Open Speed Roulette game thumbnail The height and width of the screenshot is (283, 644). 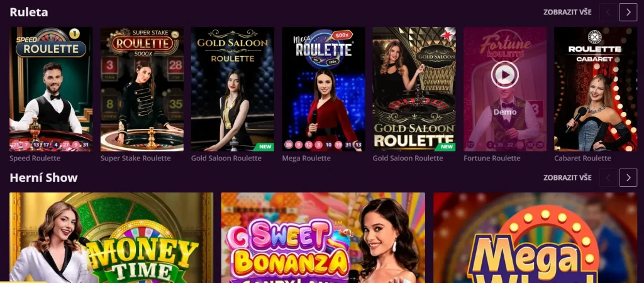51,89
